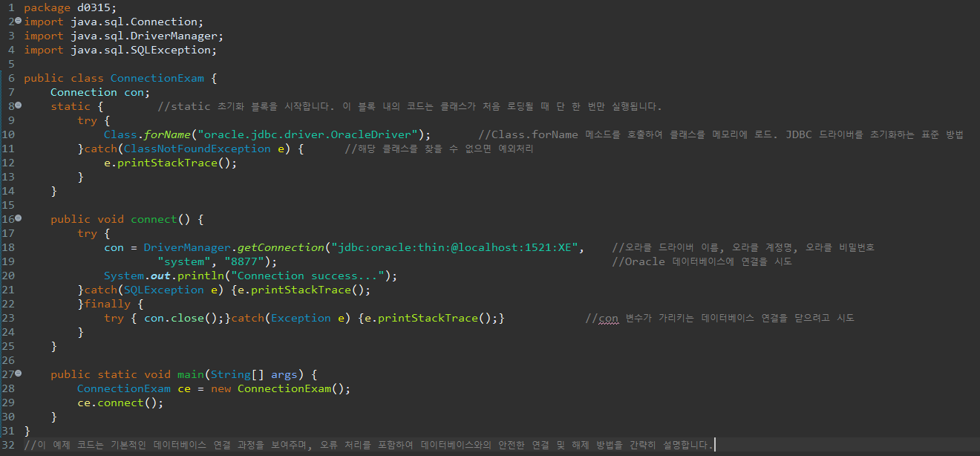Click 'ce.connect();' on line 29
The height and width of the screenshot is (456, 980).
(x=120, y=403)
